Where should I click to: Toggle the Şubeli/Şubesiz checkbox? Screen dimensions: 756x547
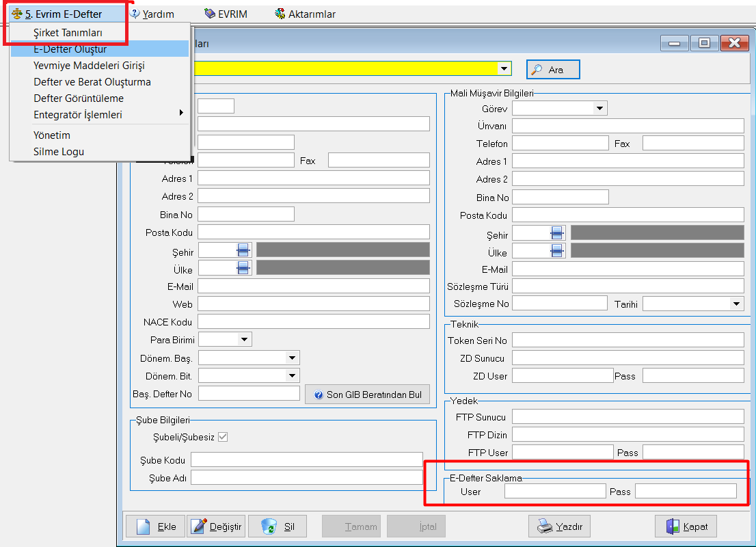click(x=223, y=436)
